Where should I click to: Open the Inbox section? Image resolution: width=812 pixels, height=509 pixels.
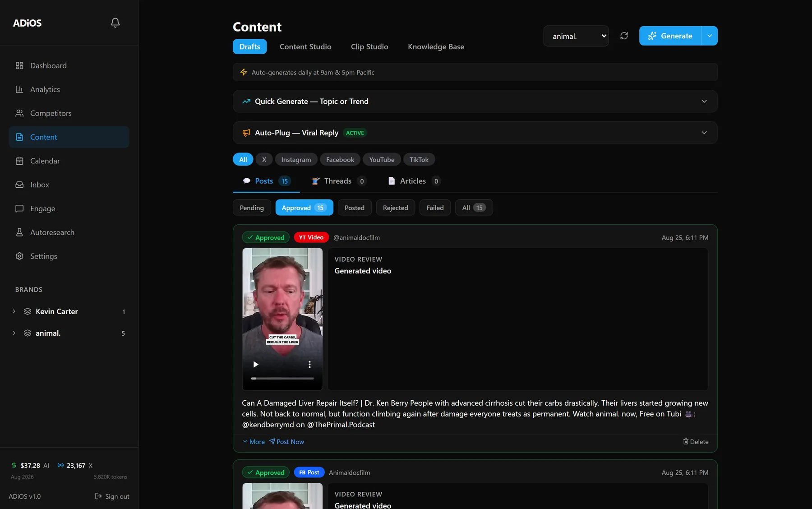point(69,185)
